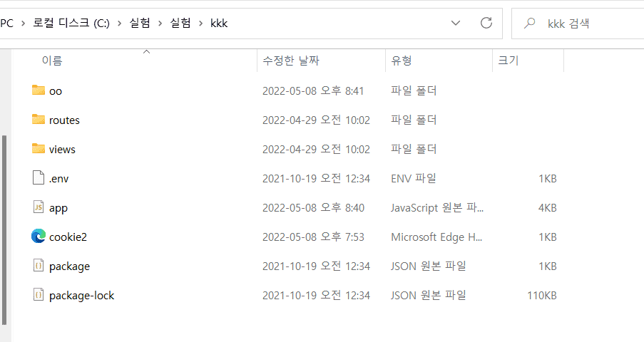Click JSON 원본 파일 type in package-lock row
The image size is (644, 342).
point(429,296)
